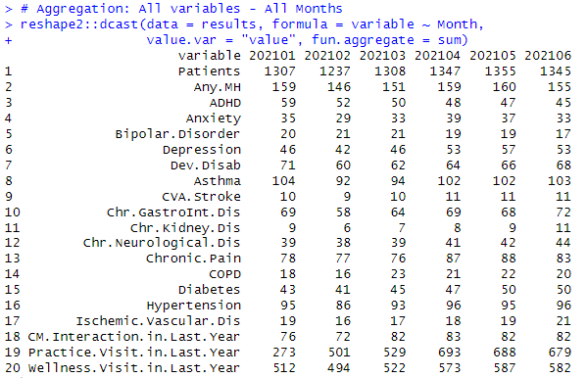Select the Chr.GastroInt.Dis row label
588x378 pixels.
pos(173,213)
